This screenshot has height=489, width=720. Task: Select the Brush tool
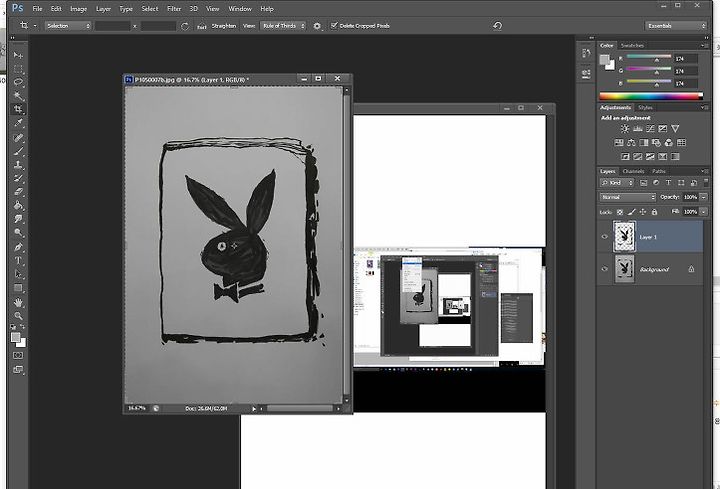coord(18,151)
